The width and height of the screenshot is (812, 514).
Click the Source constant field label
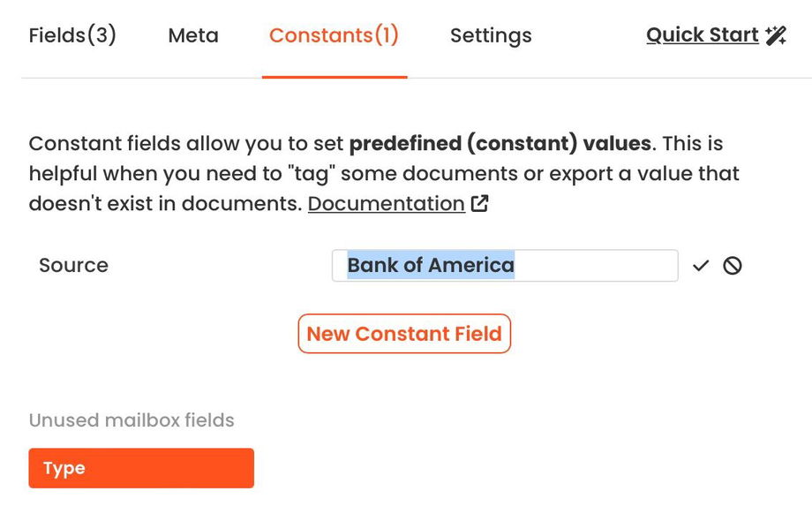(73, 266)
